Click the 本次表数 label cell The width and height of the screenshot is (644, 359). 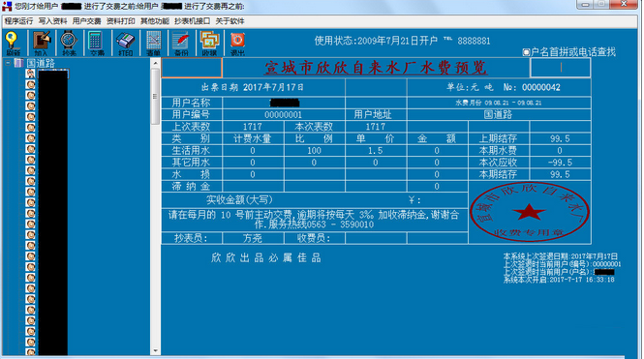[x=314, y=127]
